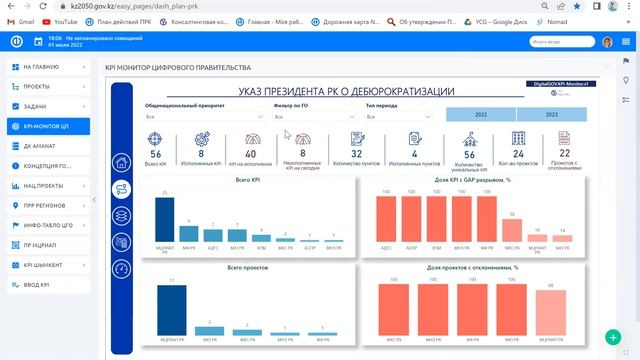The image size is (640, 360).
Task: Expand the НА ГЛАВНУЮ sidebar chevron
Action: click(x=84, y=67)
